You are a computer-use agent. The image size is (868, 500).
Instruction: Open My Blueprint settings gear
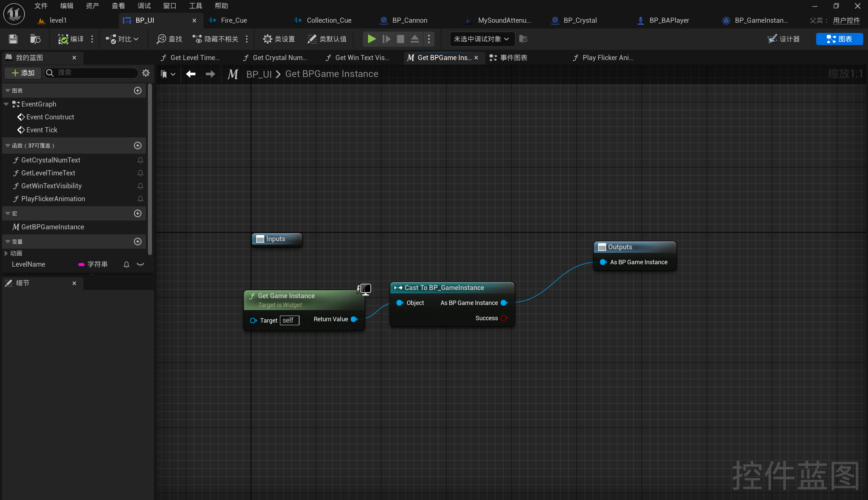pyautogui.click(x=146, y=73)
